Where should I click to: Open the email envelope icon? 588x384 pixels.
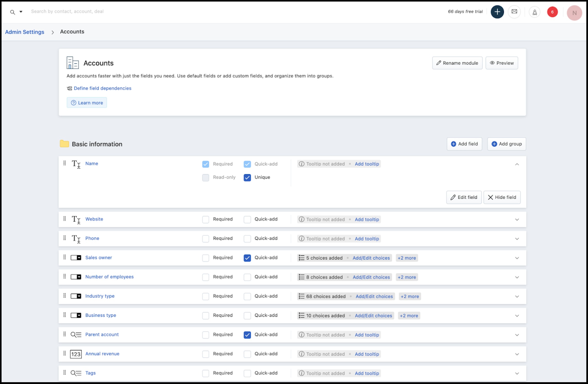pos(514,12)
